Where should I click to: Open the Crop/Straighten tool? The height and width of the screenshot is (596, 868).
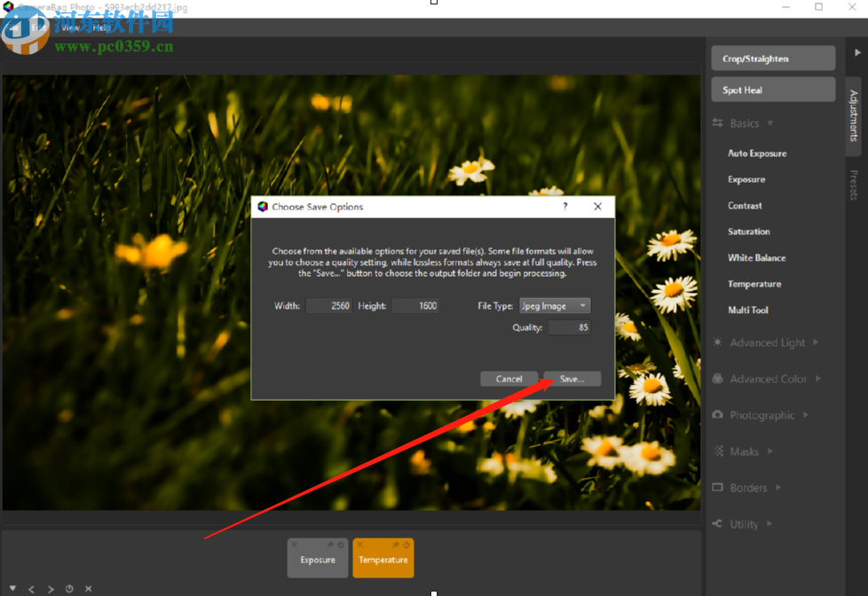click(773, 59)
